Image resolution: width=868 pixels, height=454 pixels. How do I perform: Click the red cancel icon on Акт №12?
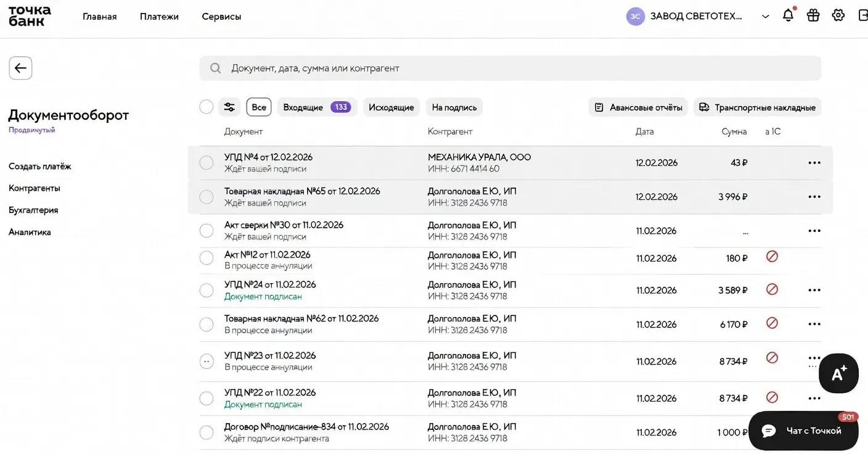pyautogui.click(x=772, y=255)
